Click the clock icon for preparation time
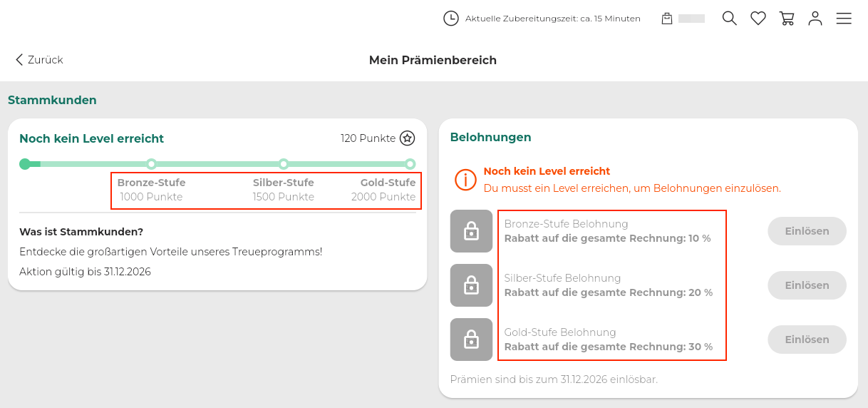 tap(451, 19)
